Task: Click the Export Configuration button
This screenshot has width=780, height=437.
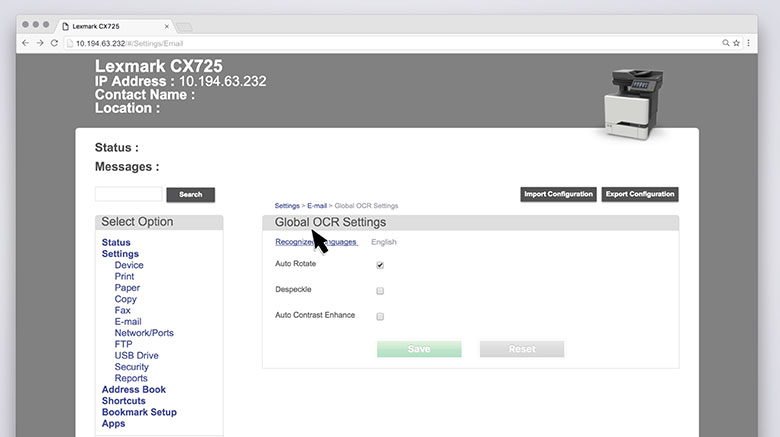Action: (x=640, y=194)
